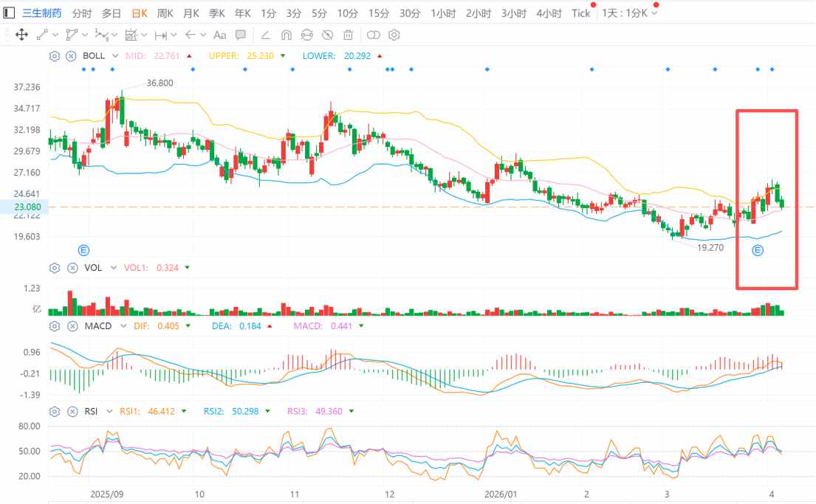Select the arrow annotation tool

tap(191, 35)
